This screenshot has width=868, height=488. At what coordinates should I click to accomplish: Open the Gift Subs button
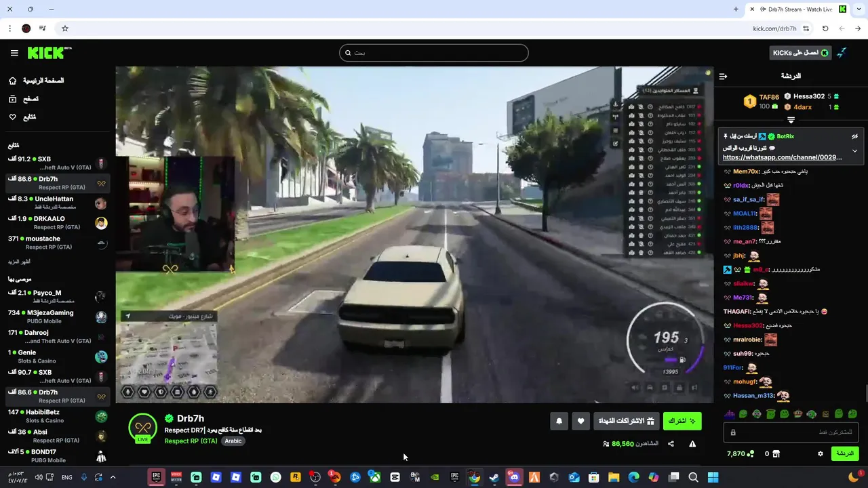[x=626, y=421]
